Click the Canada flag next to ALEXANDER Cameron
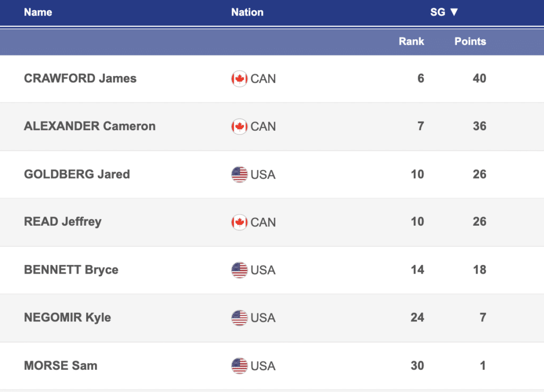Viewport: 544px width, 392px height. [x=240, y=126]
